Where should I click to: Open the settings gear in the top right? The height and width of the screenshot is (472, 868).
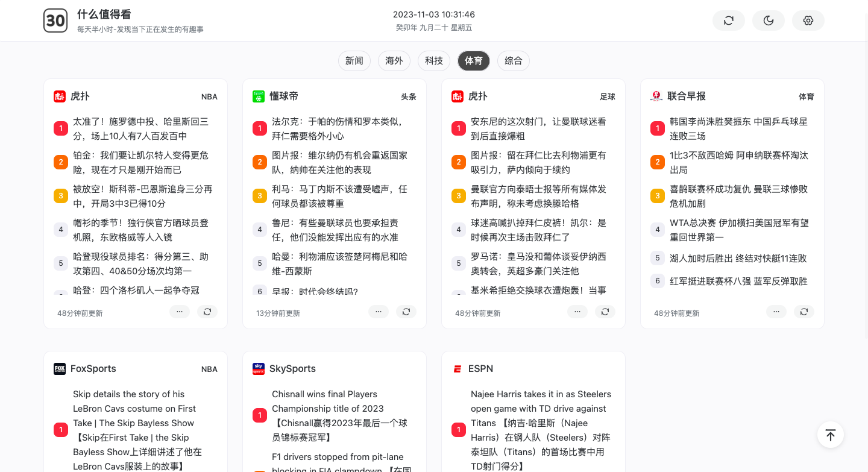pos(808,20)
